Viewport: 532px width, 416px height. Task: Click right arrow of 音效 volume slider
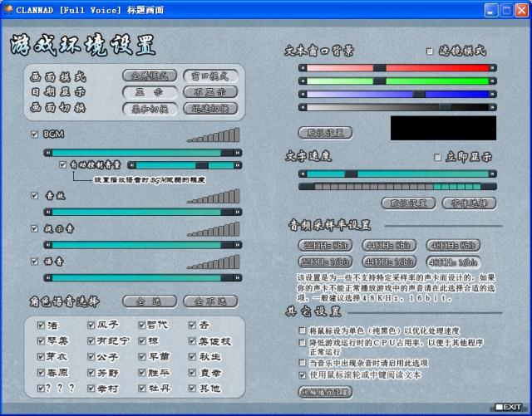pyautogui.click(x=238, y=213)
